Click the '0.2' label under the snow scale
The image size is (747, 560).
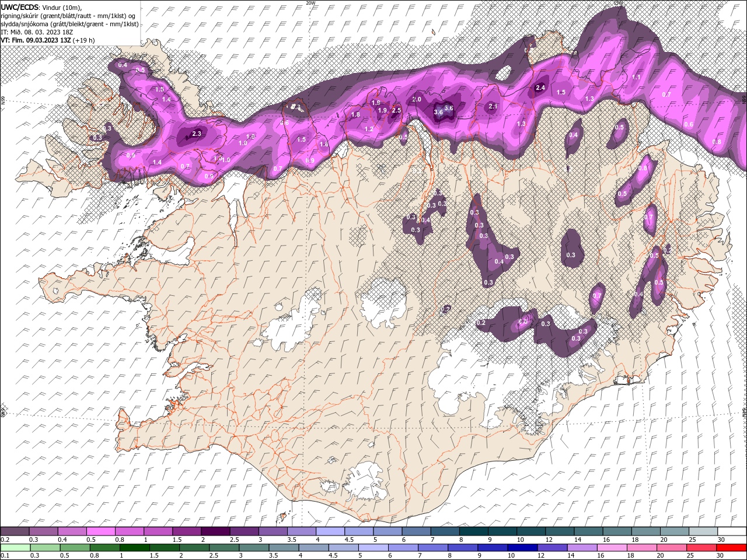click(5, 540)
